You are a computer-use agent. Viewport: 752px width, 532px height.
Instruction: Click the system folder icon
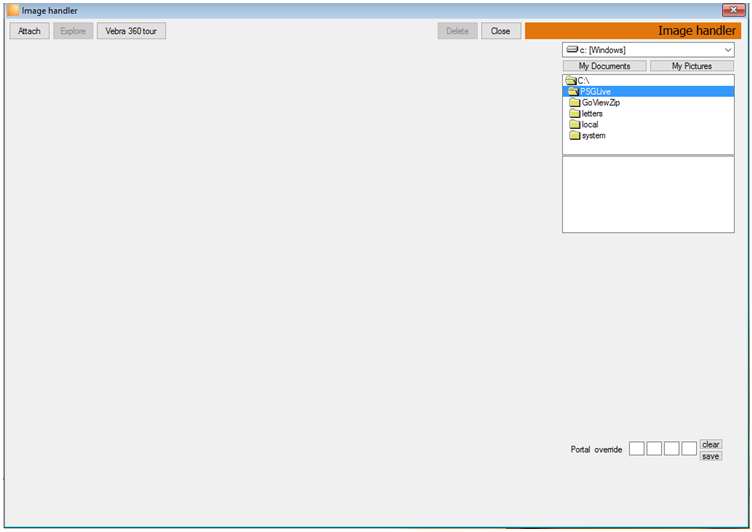click(x=575, y=135)
